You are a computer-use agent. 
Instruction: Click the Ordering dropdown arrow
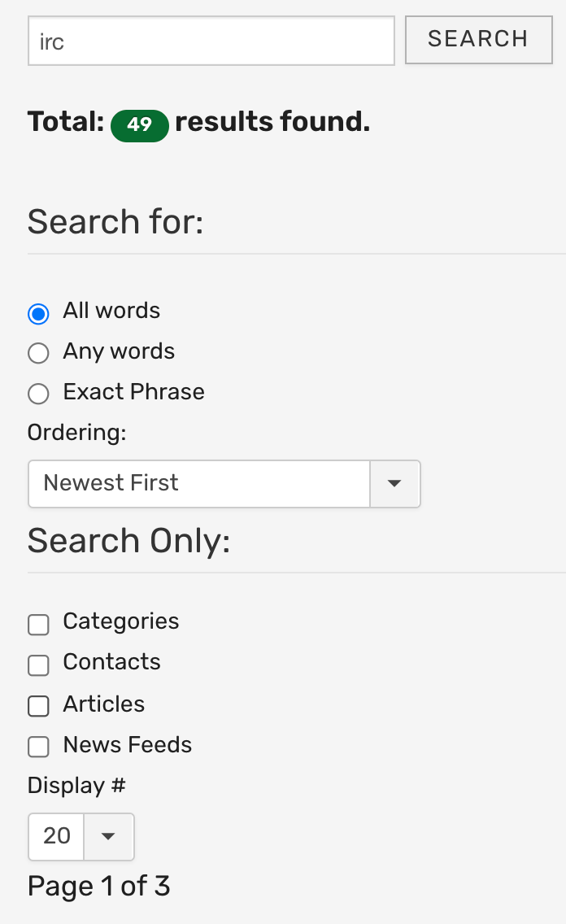pyautogui.click(x=395, y=483)
